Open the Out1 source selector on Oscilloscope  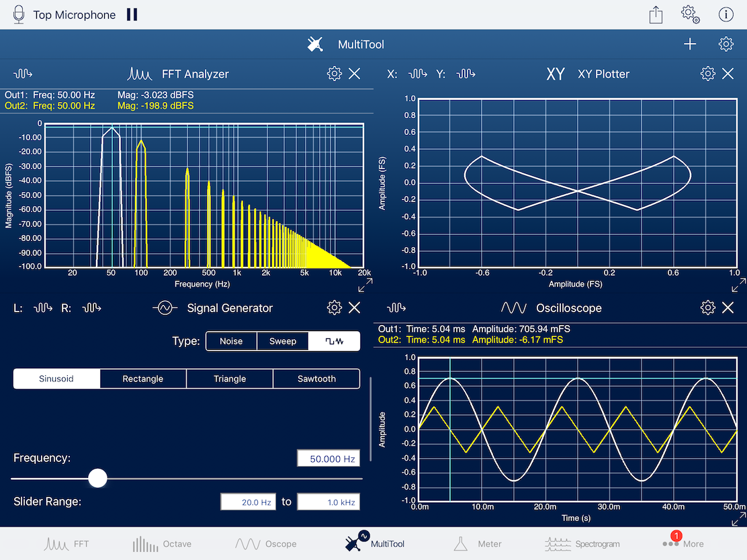[x=396, y=308]
